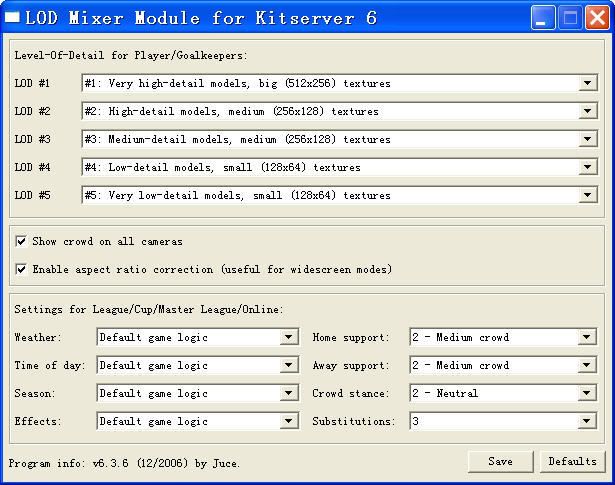Click the LOD #4 label
The image size is (615, 485).
click(32, 167)
